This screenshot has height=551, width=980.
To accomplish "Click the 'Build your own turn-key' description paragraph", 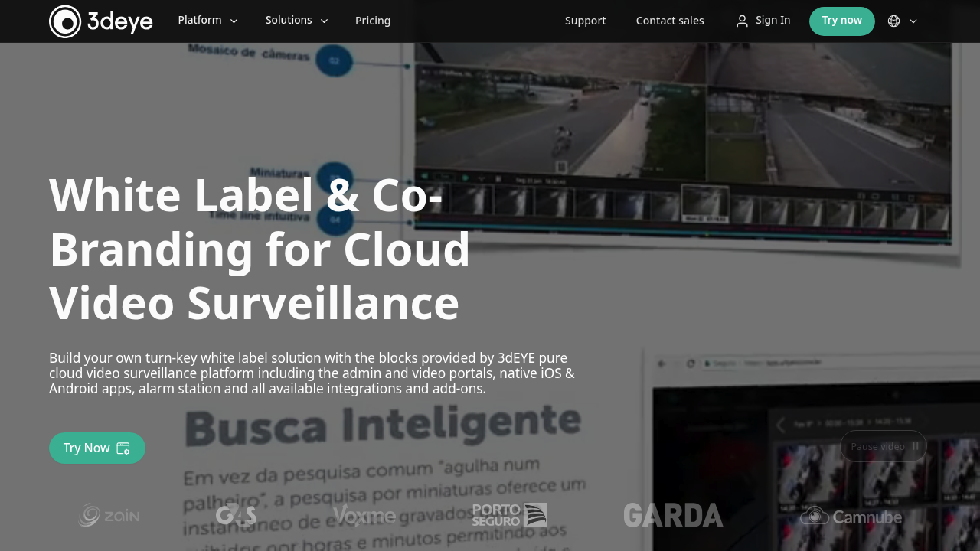I will [312, 373].
